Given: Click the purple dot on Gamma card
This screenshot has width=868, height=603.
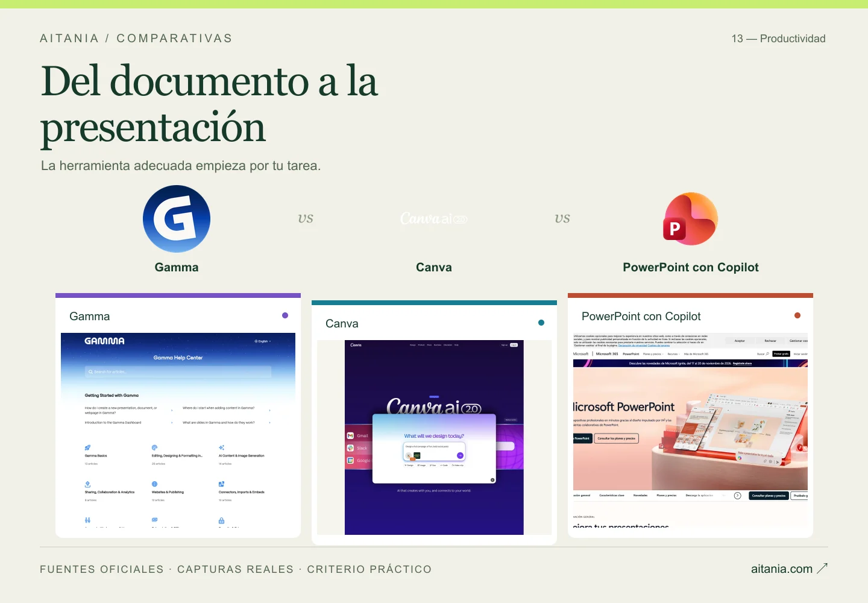Looking at the screenshot, I should (285, 315).
